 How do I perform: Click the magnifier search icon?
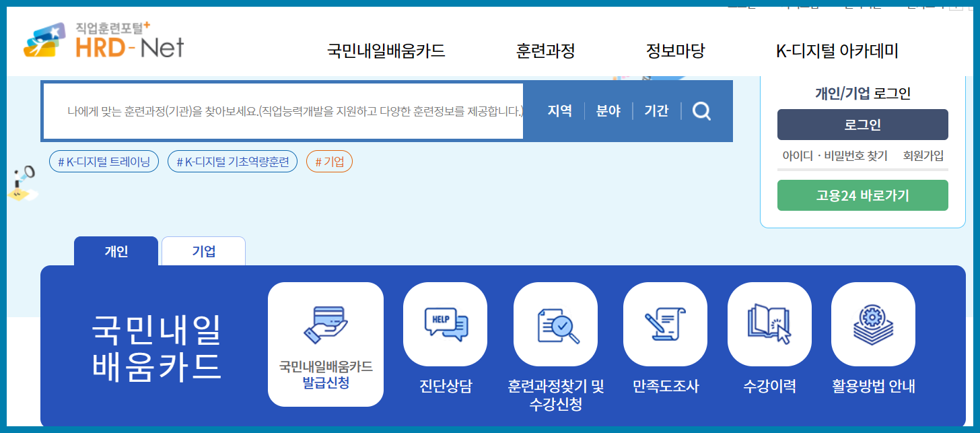tap(701, 111)
